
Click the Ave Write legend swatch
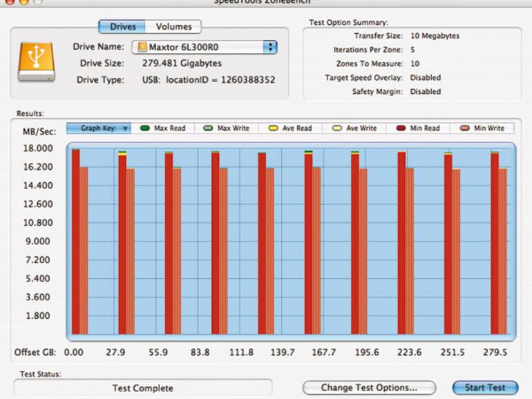pos(337,128)
